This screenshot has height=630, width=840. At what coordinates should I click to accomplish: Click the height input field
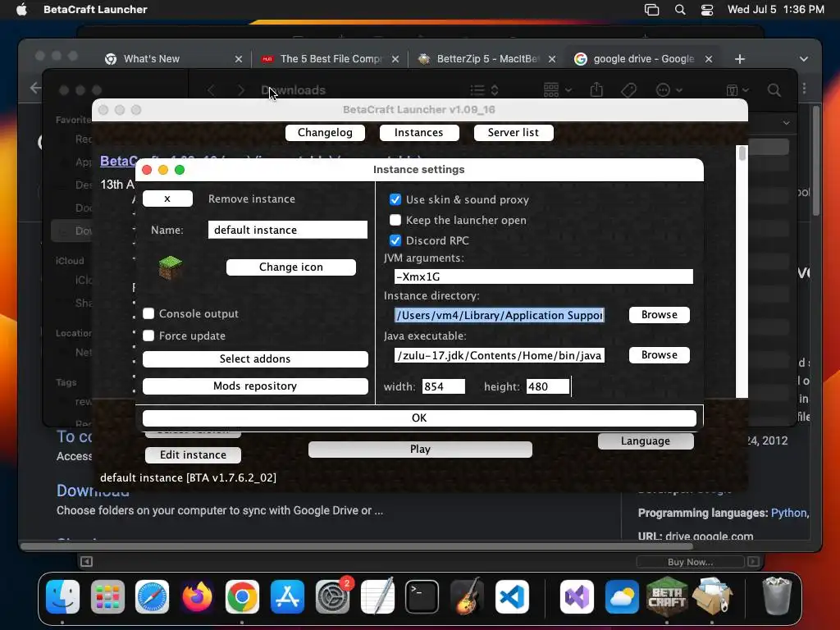(548, 386)
